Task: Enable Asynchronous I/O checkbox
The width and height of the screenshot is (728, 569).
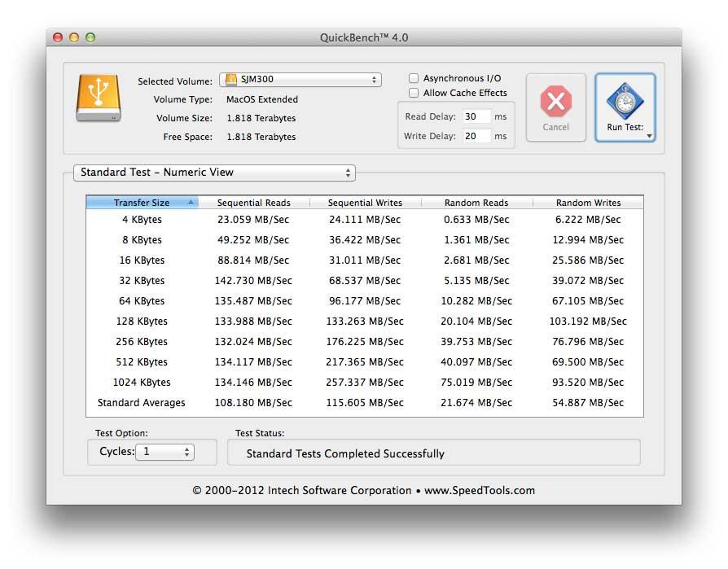Action: (x=413, y=78)
